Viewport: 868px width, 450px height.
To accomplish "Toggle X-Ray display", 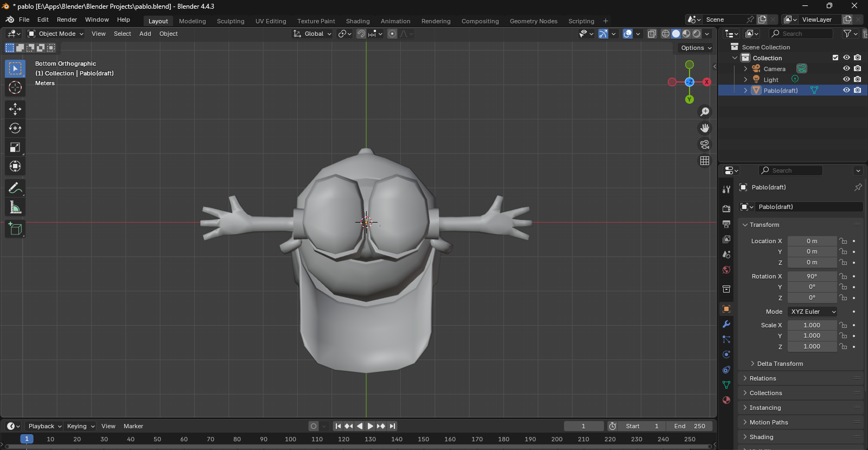I will click(x=652, y=34).
